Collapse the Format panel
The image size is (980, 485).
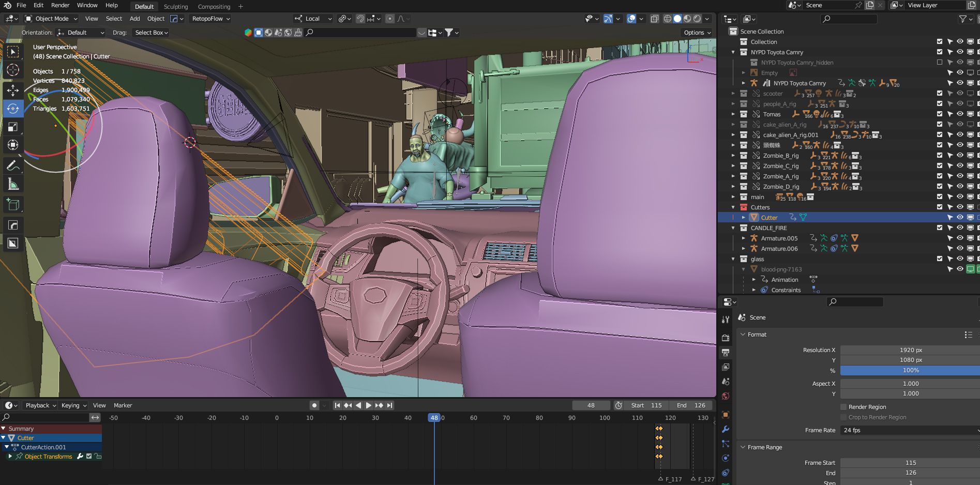coord(757,335)
